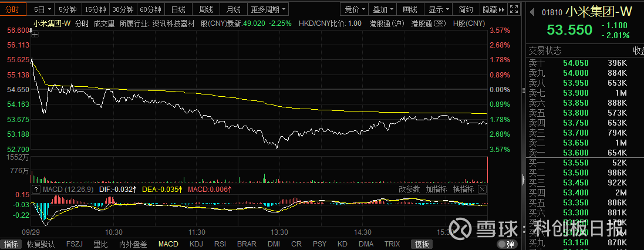
Task: Click the MACD help question-mark icon
Action: point(36,189)
